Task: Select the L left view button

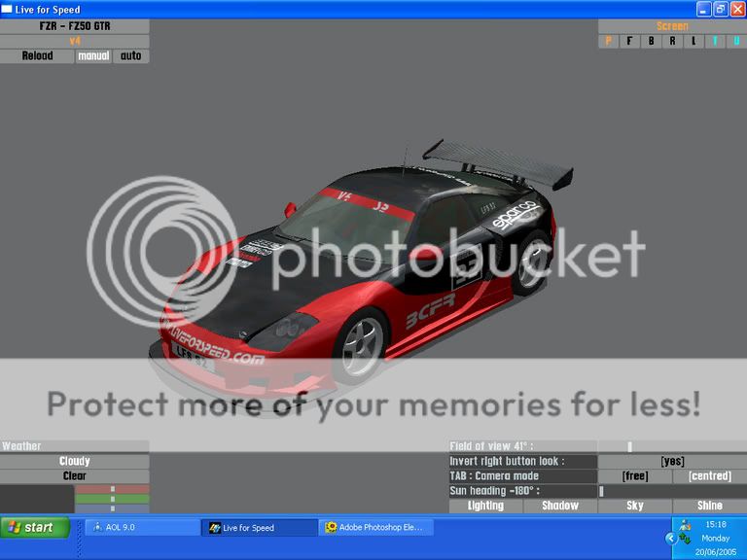Action: [694, 41]
